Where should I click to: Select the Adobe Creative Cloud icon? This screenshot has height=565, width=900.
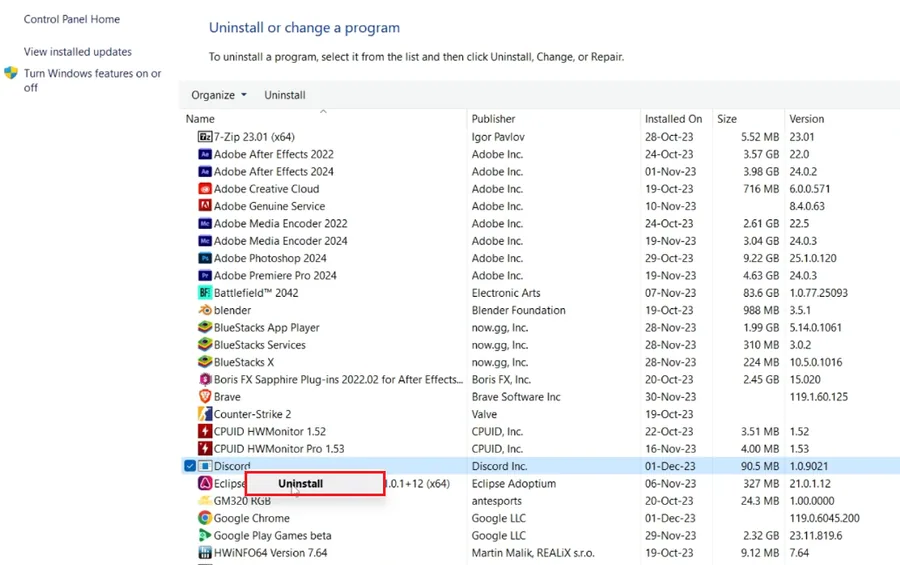pyautogui.click(x=205, y=188)
